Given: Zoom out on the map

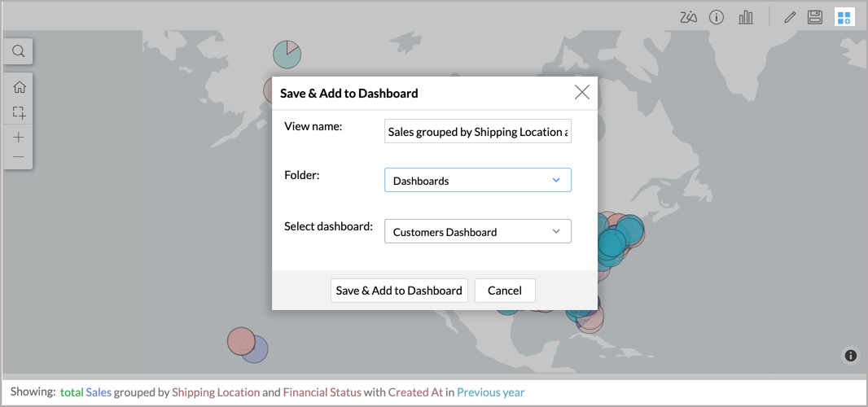Looking at the screenshot, I should (19, 156).
